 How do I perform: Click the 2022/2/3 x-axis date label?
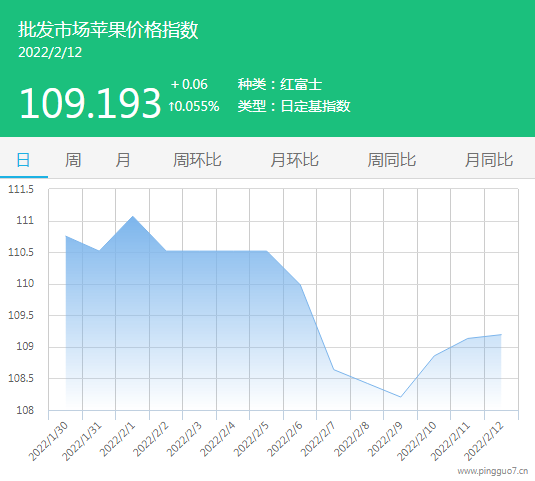click(x=184, y=439)
